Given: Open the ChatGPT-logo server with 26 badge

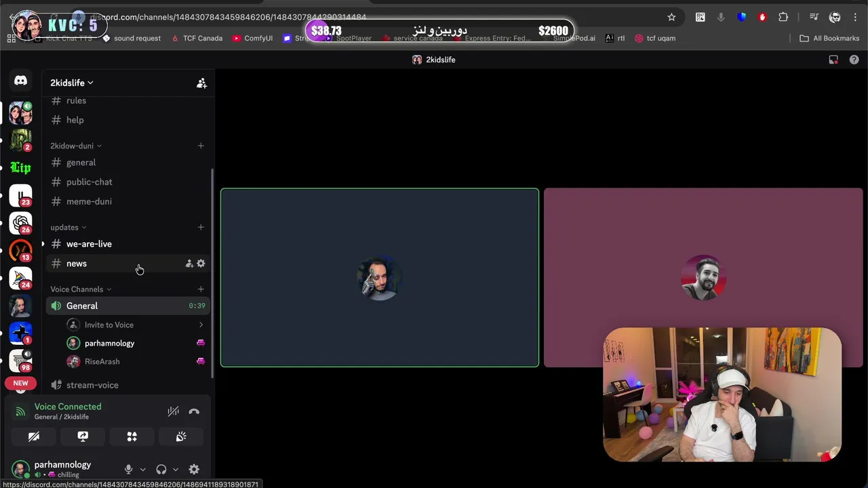Looking at the screenshot, I should 20,223.
